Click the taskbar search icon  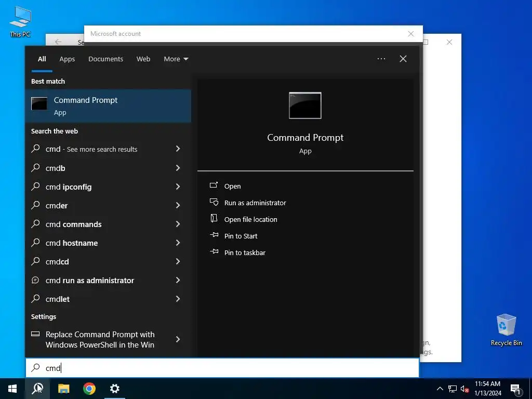click(37, 389)
